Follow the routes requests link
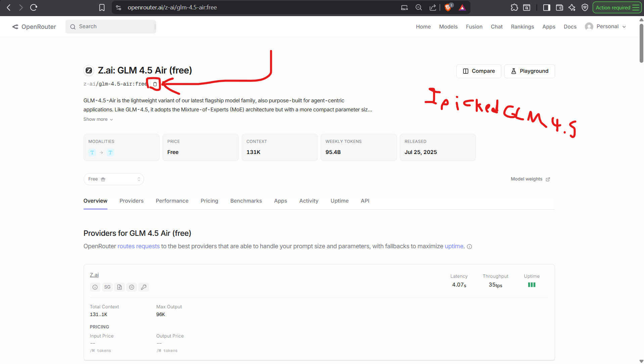The width and height of the screenshot is (644, 364). [x=139, y=246]
